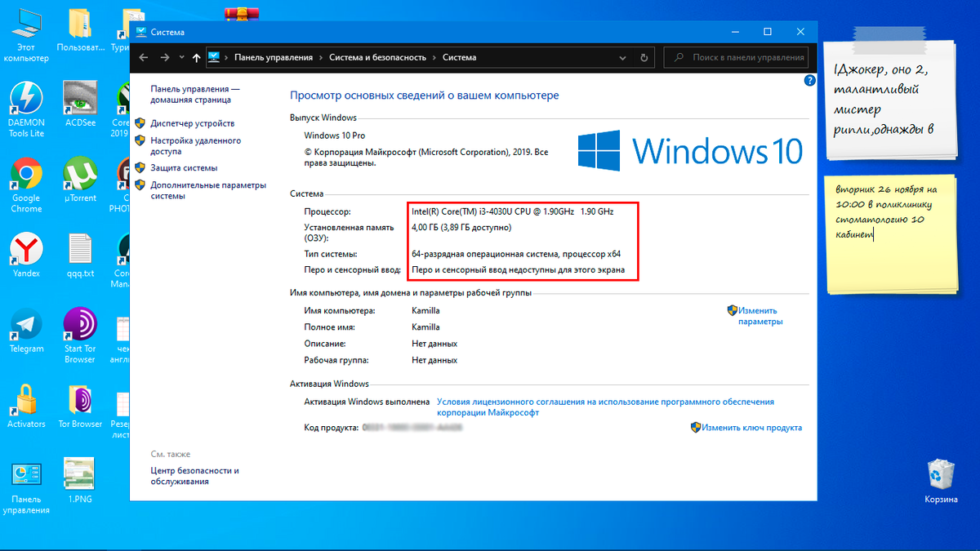The image size is (980, 551).
Task: Click Изменить ключ продукта link
Action: tap(751, 428)
